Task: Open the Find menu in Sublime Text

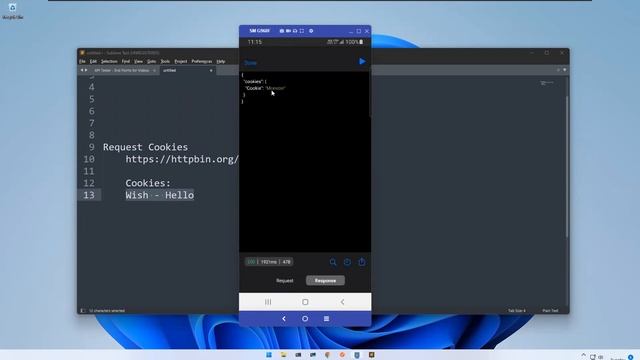Action: tap(126, 61)
